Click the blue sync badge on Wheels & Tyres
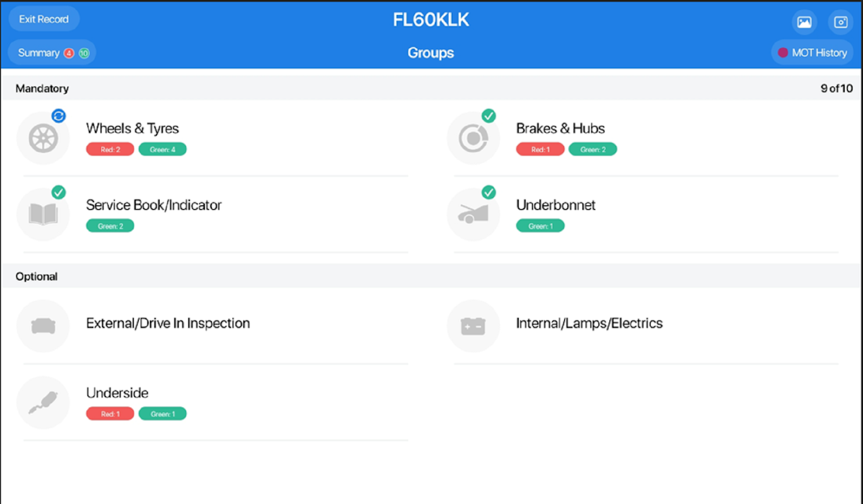The height and width of the screenshot is (504, 863). pyautogui.click(x=59, y=116)
